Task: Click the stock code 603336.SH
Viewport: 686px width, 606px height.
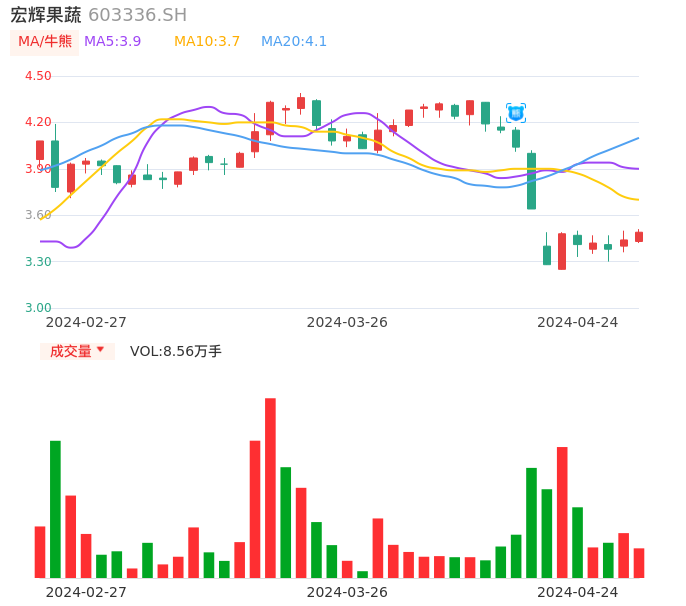Action: coord(137,15)
